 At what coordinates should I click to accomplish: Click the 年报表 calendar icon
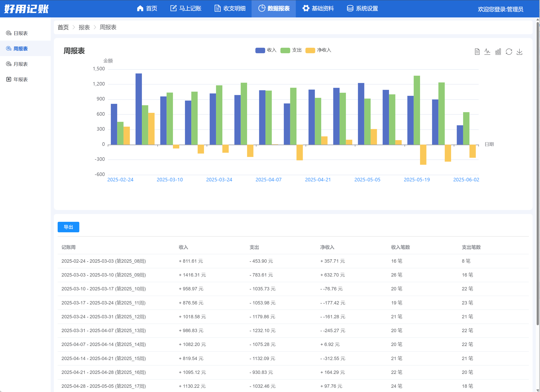[x=9, y=79]
